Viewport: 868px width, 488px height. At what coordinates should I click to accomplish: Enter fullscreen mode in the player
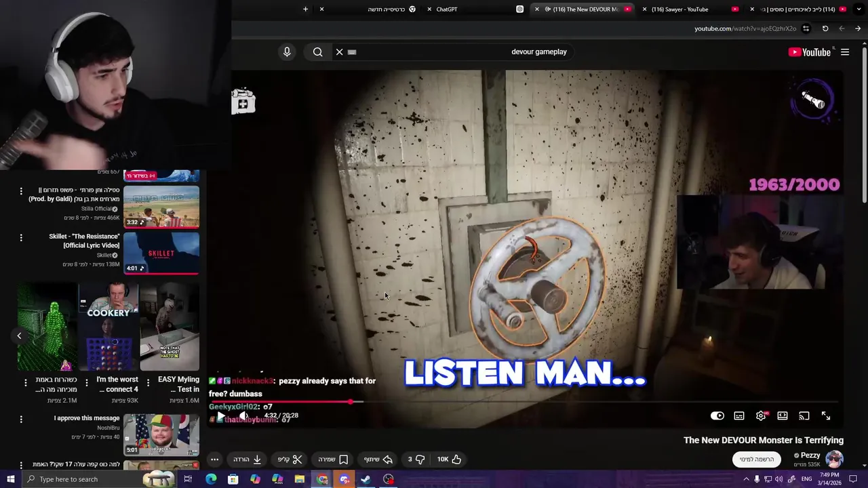click(x=826, y=415)
